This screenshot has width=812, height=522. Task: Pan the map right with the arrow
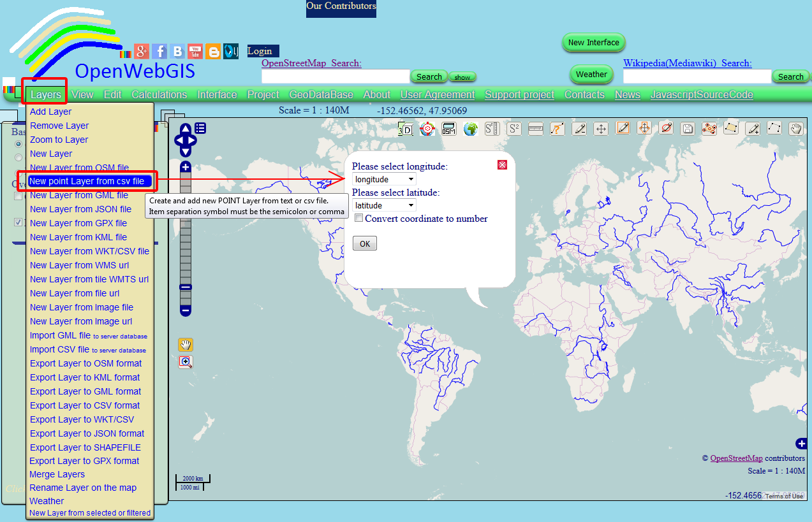click(x=191, y=140)
